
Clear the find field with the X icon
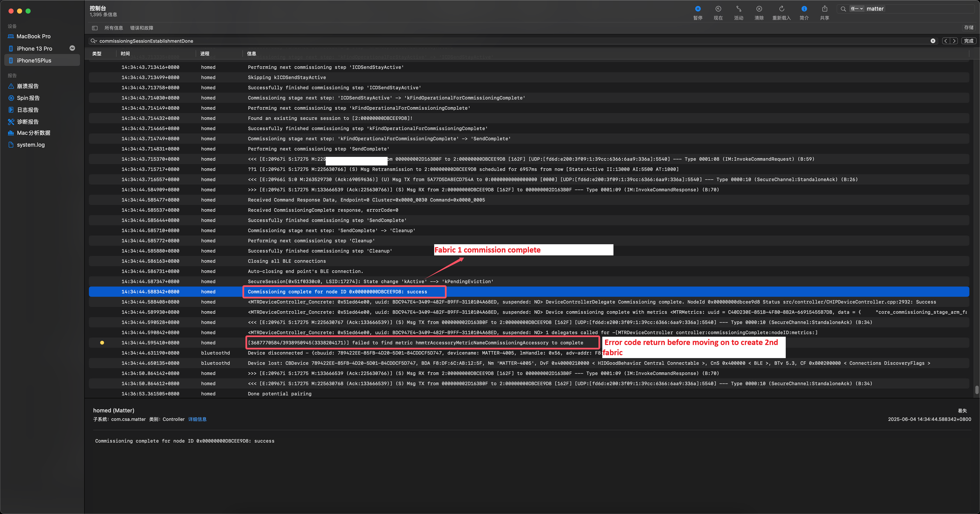[933, 41]
